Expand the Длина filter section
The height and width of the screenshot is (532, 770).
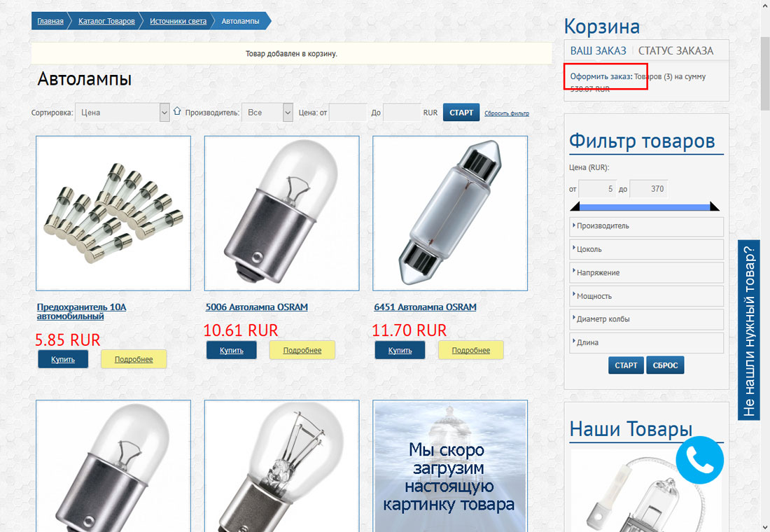[x=646, y=343]
